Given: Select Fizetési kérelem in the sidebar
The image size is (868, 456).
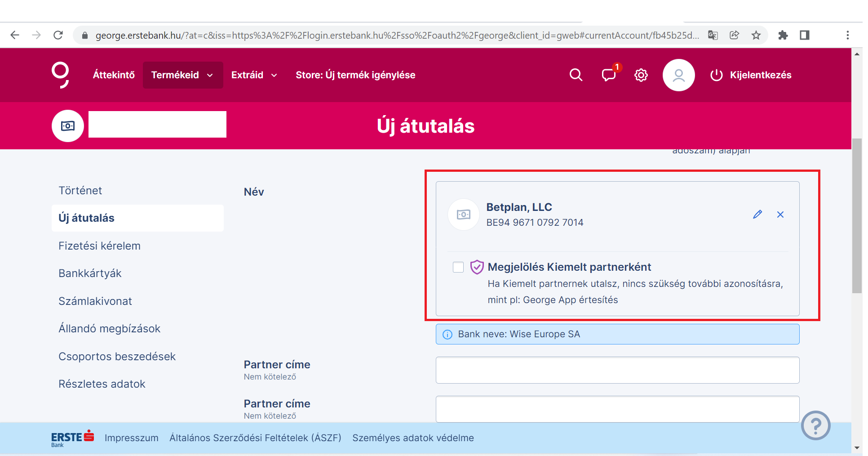Looking at the screenshot, I should tap(99, 246).
